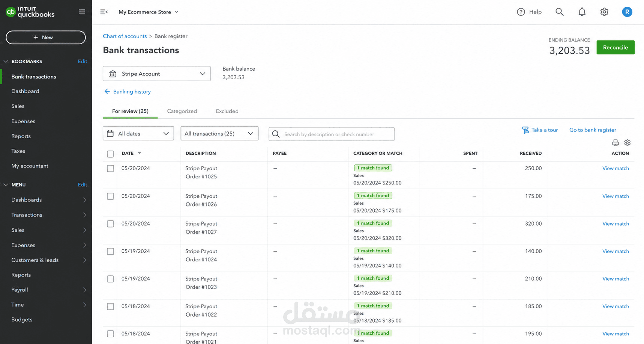Click View match for Order #1022
Screen dimensions: 644x344
tap(615, 306)
